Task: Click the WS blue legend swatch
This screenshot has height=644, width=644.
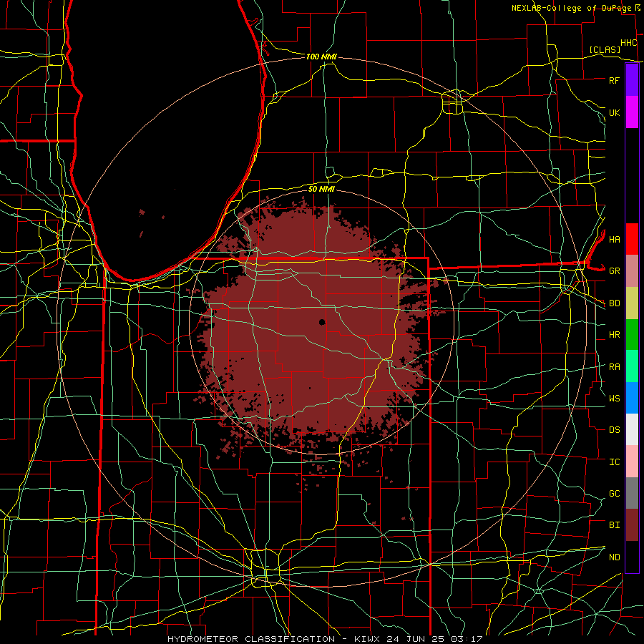Action: point(632,398)
